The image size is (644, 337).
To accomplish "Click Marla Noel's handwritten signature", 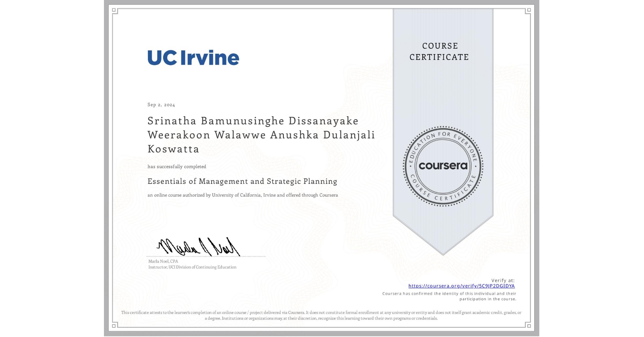I will tap(198, 247).
